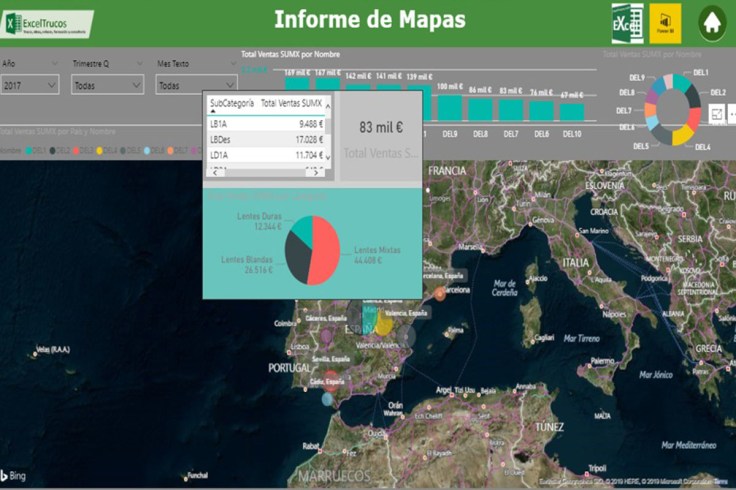Click the Lentes Mixtas 44.408 € label

(377, 255)
